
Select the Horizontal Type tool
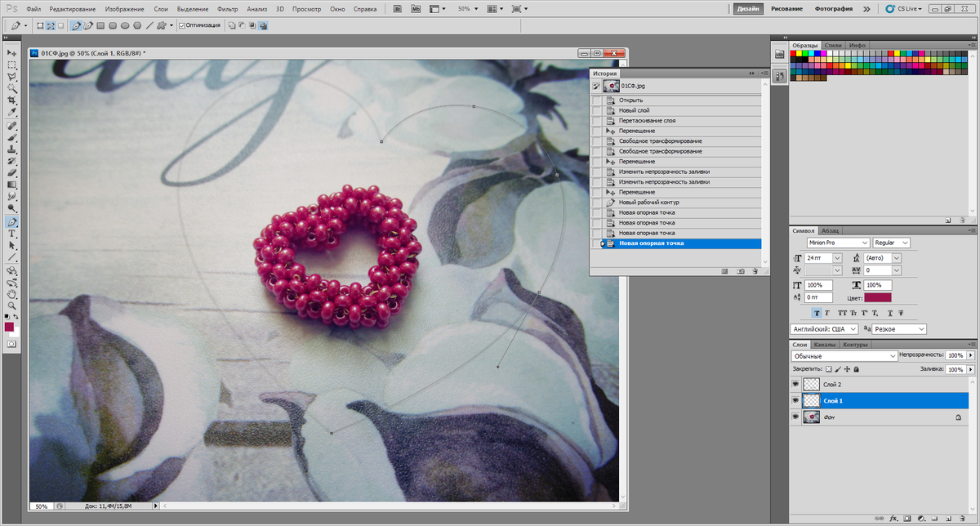tap(11, 234)
